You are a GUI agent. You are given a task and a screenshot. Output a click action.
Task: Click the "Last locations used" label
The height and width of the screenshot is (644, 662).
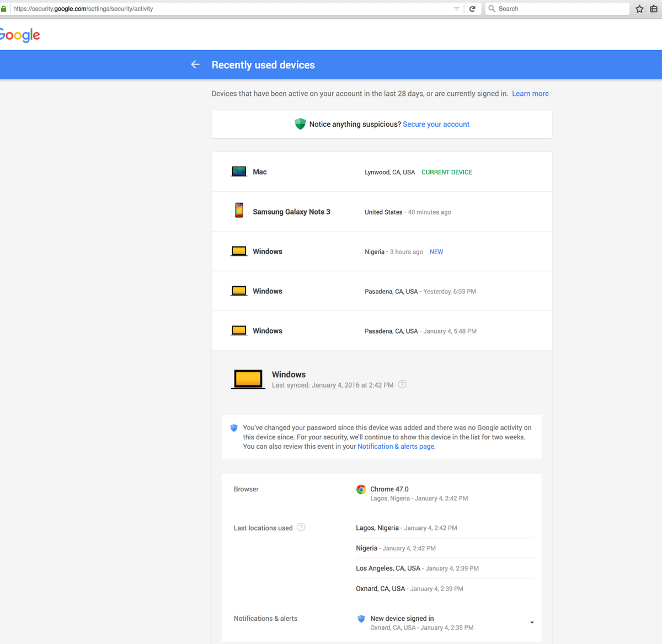[263, 528]
